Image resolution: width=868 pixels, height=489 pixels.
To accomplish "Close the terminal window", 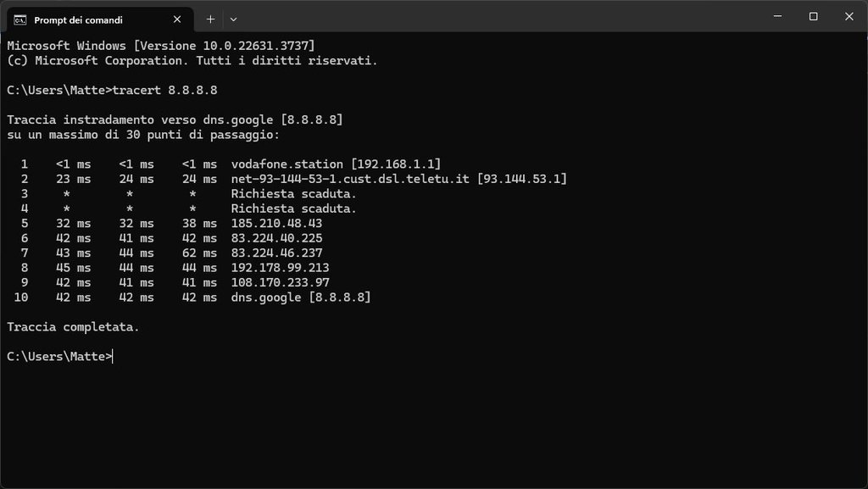I will click(x=849, y=16).
